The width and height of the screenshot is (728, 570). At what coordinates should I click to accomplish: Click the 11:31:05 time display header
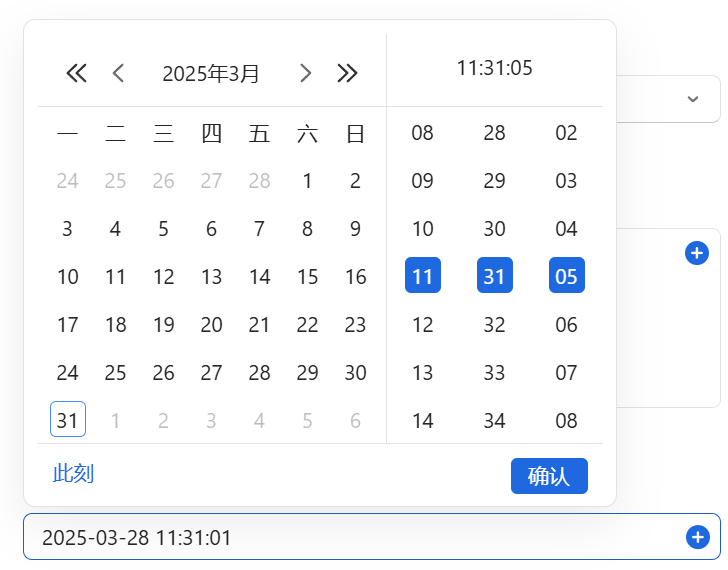coord(495,69)
